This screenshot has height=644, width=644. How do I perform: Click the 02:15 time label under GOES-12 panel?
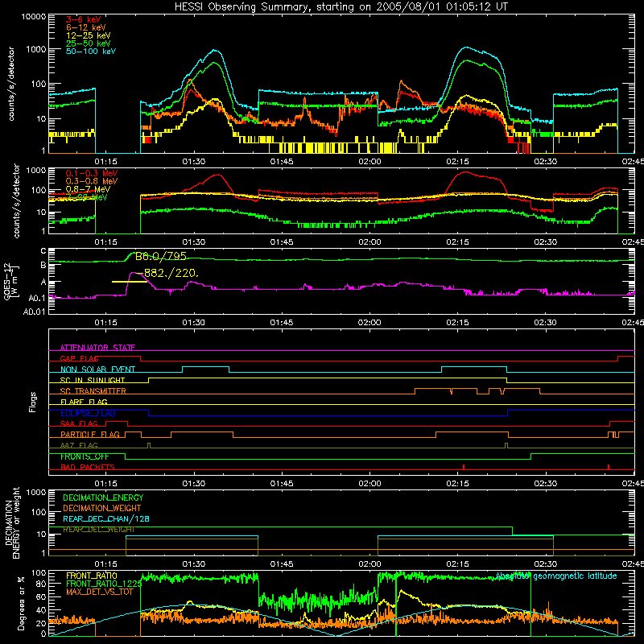coord(457,323)
